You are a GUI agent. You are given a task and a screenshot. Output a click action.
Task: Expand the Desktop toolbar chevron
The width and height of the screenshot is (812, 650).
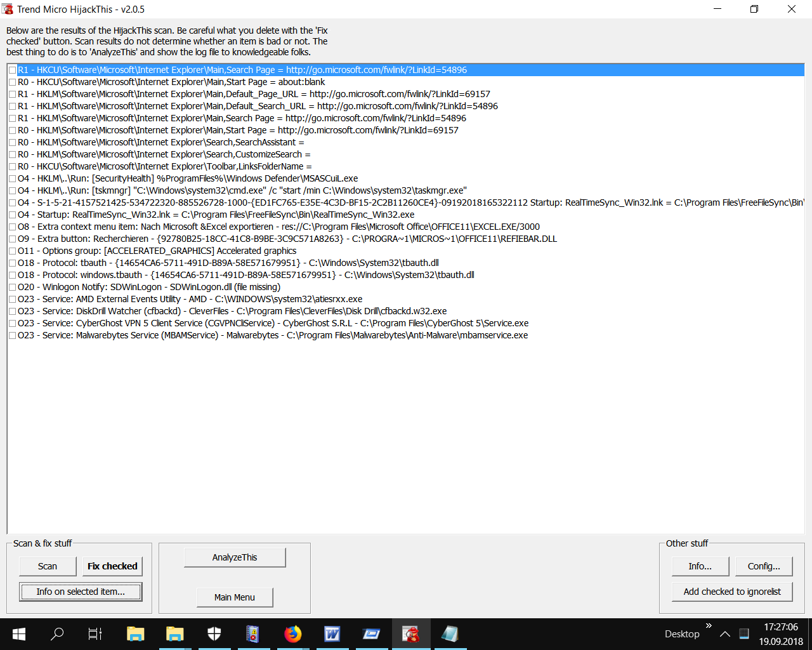(709, 626)
